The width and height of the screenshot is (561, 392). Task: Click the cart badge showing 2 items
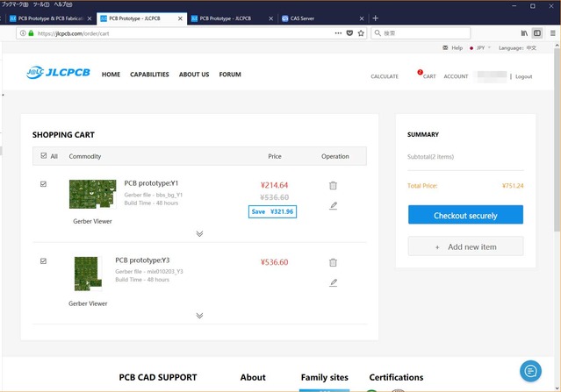pos(420,72)
